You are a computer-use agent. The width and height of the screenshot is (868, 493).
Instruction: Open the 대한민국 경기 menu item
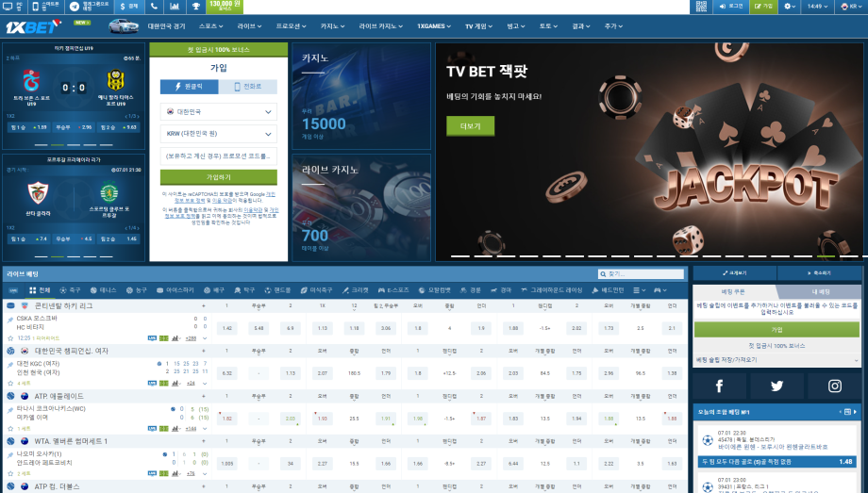166,26
